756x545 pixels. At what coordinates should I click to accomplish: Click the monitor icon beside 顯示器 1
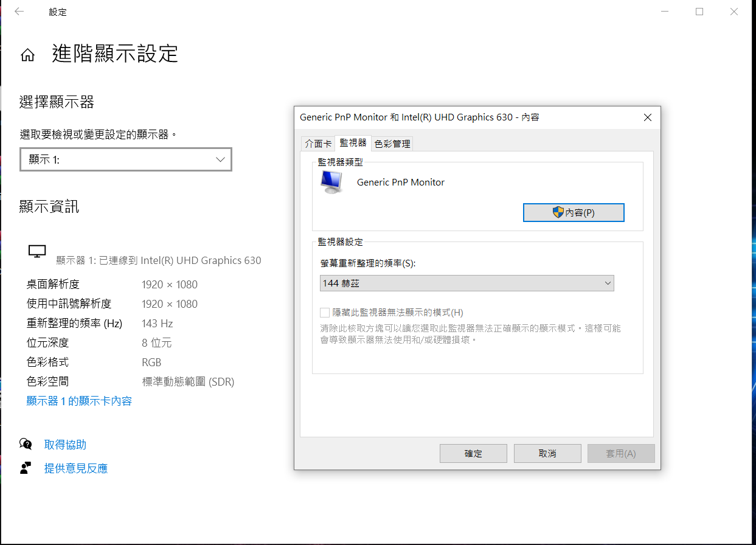point(37,251)
